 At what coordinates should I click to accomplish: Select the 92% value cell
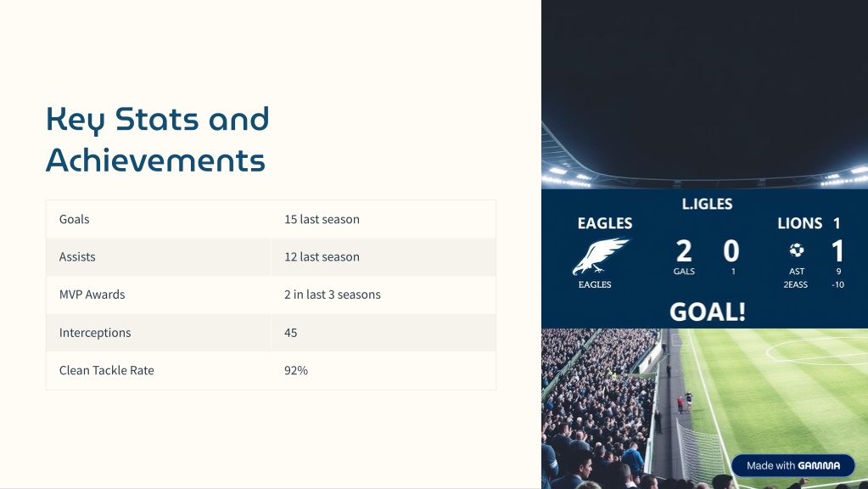pyautogui.click(x=384, y=370)
